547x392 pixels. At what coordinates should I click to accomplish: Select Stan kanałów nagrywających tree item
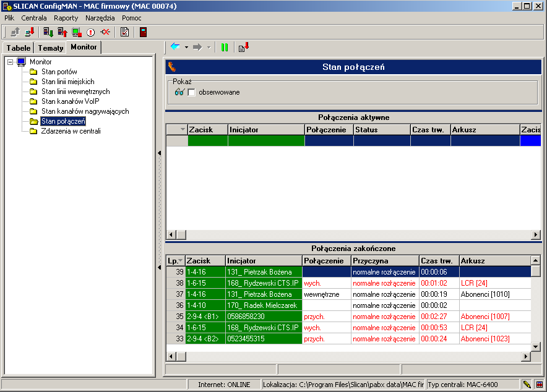[x=85, y=111]
